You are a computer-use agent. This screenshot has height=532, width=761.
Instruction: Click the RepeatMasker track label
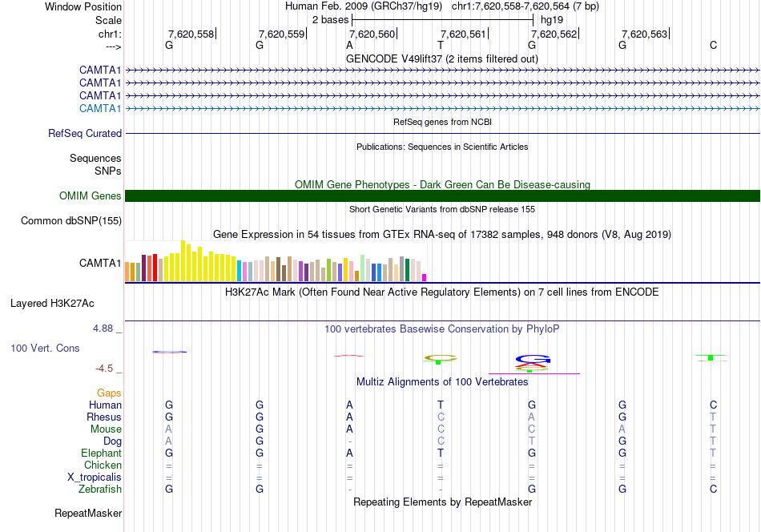(88, 513)
